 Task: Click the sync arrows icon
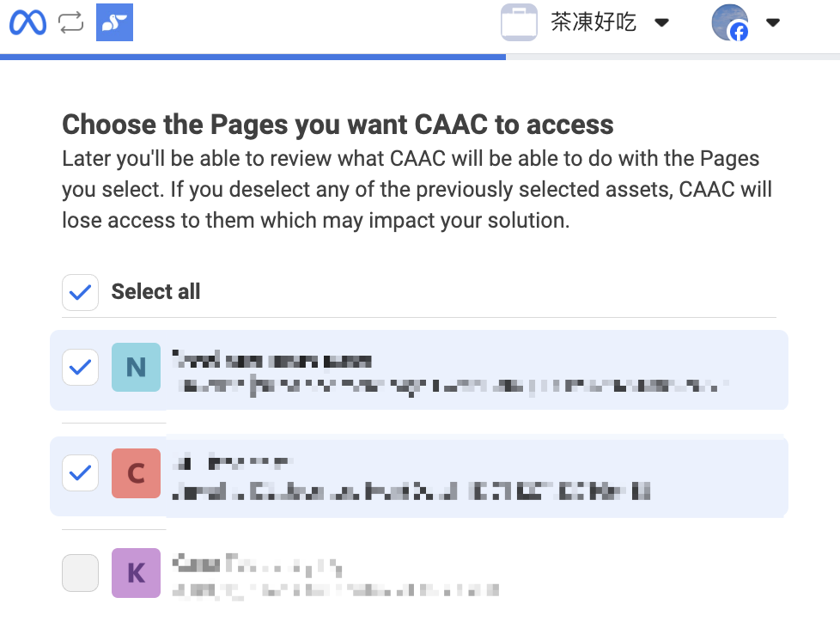70,22
